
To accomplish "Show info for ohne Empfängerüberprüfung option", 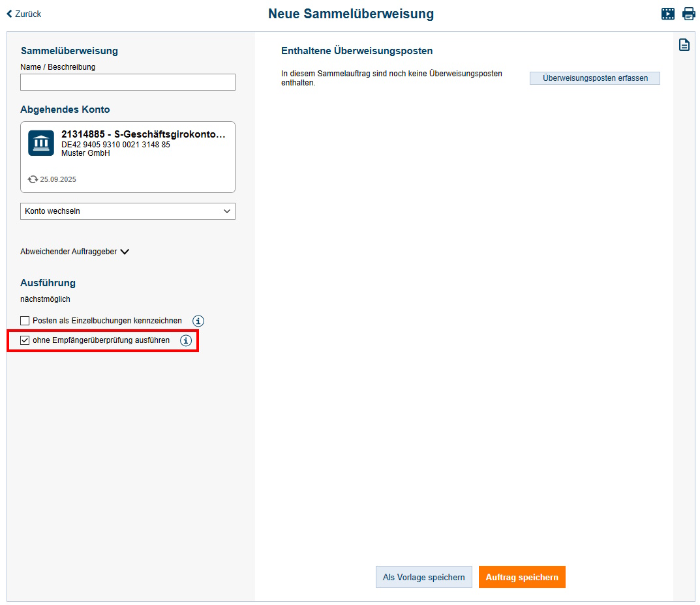I will point(186,340).
